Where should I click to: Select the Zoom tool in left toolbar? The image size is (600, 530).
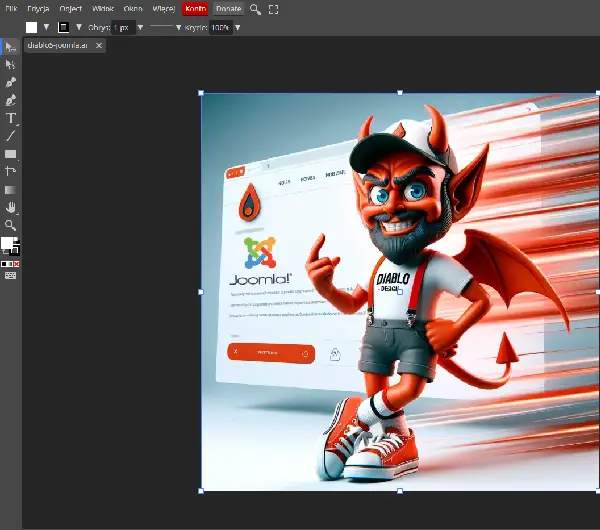10,225
